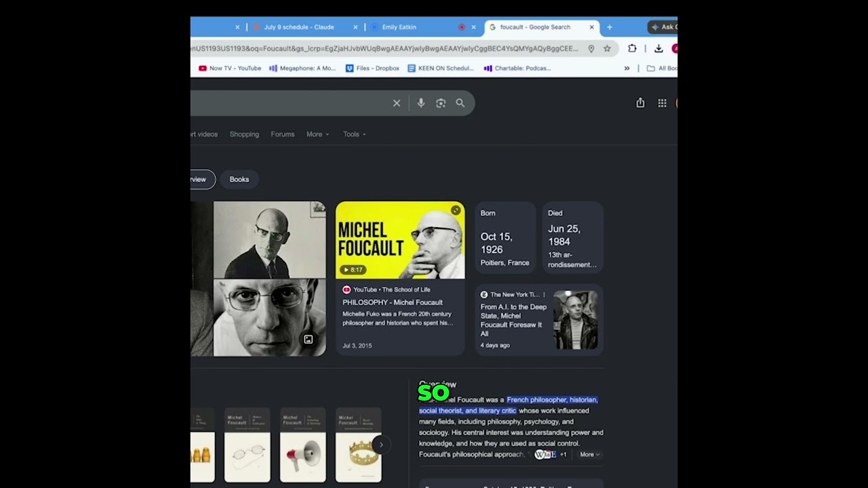Open the book cover with eyeglasses
The width and height of the screenshot is (868, 488).
tap(248, 445)
